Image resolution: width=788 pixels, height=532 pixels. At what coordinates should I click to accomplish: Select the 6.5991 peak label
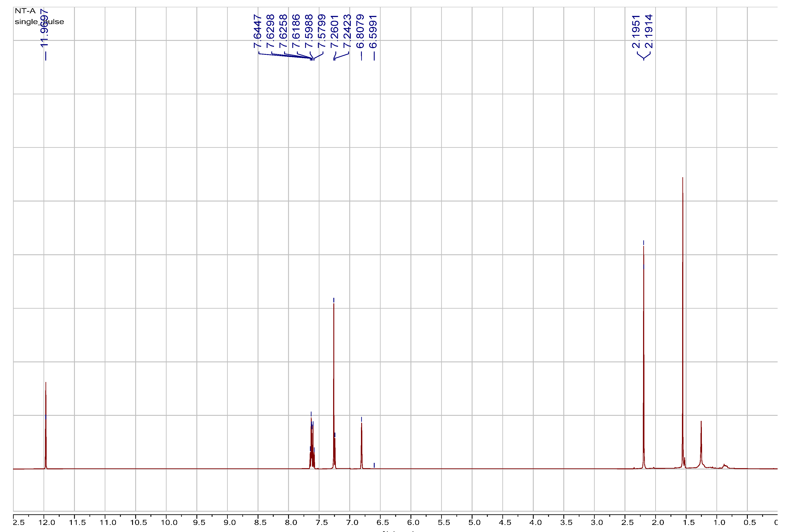[x=373, y=31]
